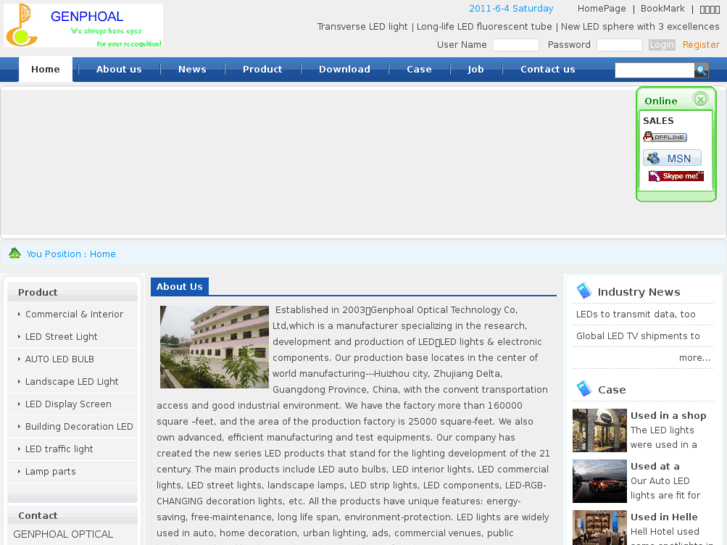Open Lamp parts category
Screen dimensions: 727x545
[x=50, y=472]
